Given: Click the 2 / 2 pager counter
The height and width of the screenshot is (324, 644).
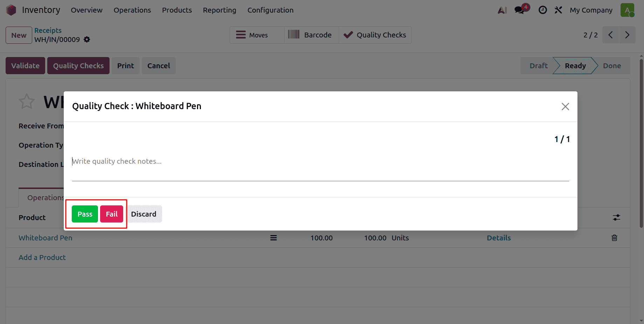Looking at the screenshot, I should (590, 35).
